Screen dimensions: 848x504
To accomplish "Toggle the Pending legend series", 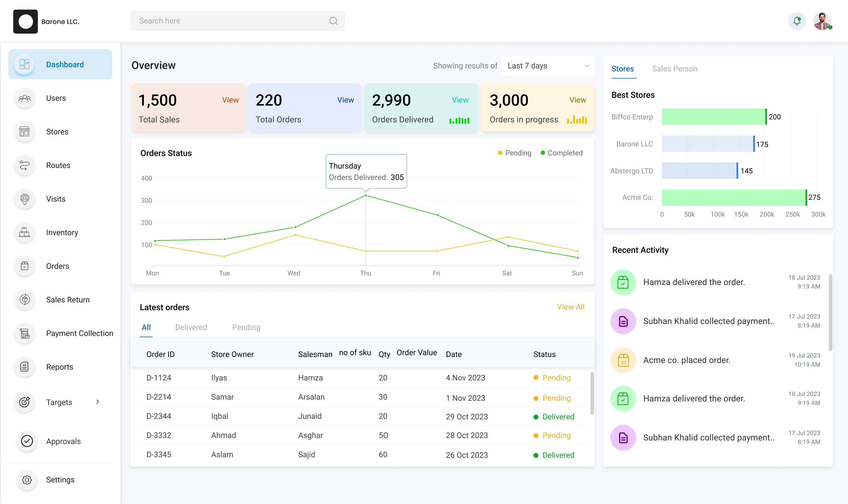I will point(515,153).
